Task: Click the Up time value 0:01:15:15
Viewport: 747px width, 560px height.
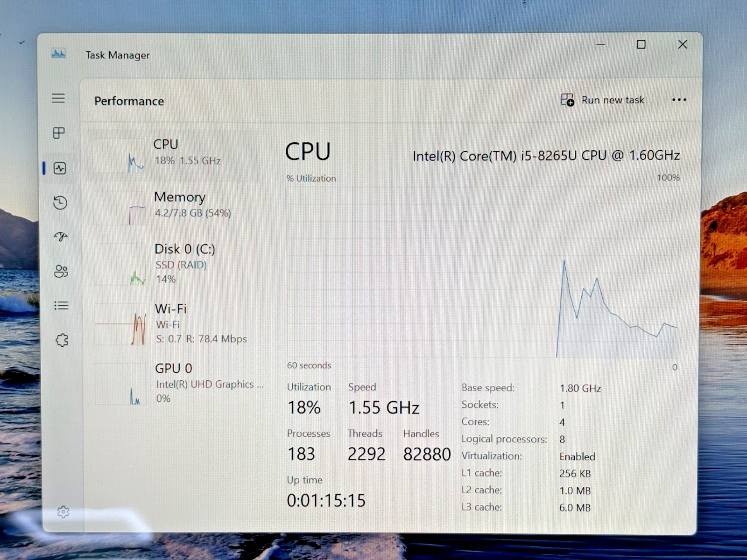Action: (x=326, y=501)
